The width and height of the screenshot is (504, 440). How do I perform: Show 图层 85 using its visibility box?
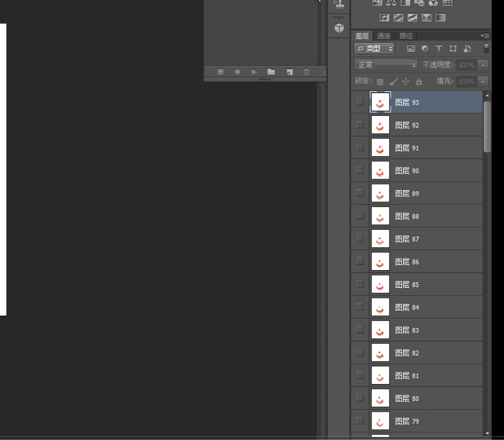[x=360, y=285]
